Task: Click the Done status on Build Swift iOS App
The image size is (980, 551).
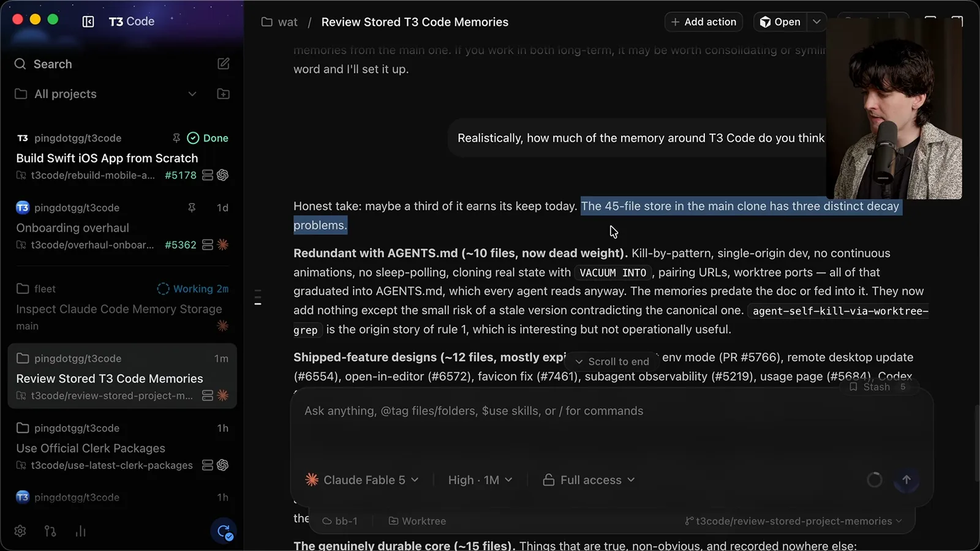Action: point(208,138)
